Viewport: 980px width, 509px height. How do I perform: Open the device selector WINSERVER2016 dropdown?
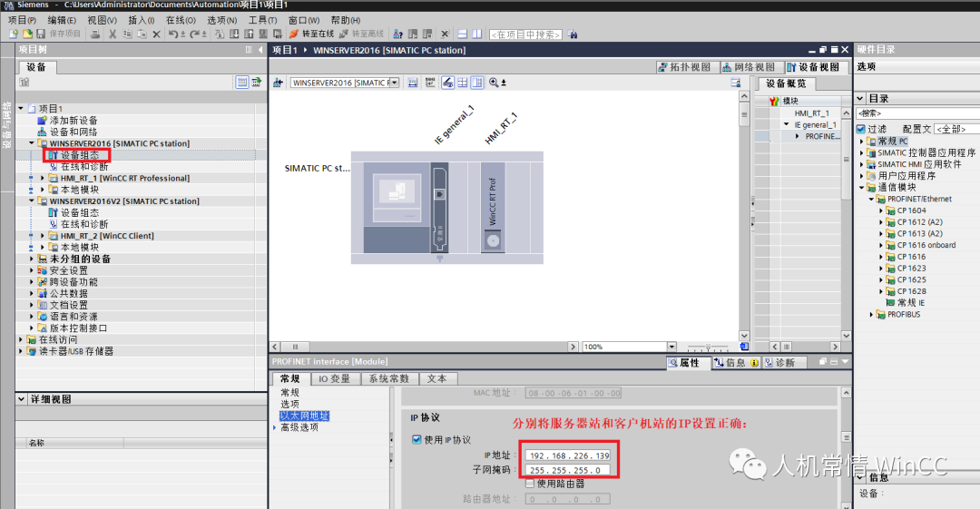point(395,83)
